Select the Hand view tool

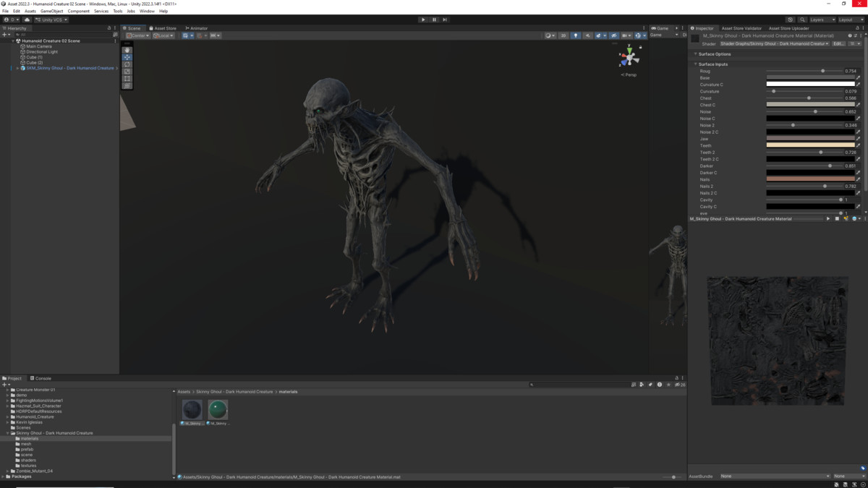127,50
